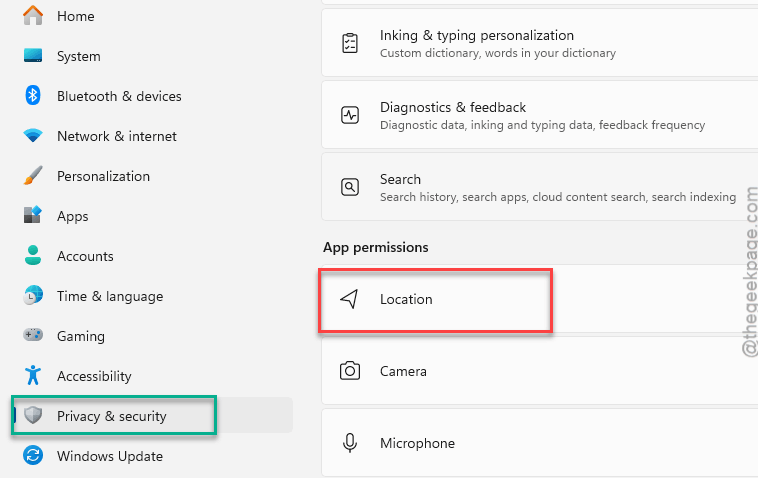Click the Diagnostics & feedback pulse icon
This screenshot has height=478, width=758.
coord(350,115)
